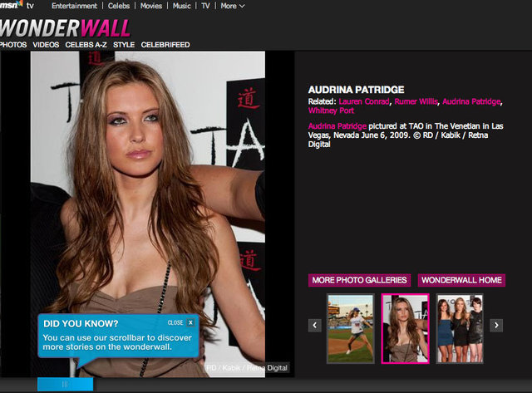Open Celebs A-Z tab
Screen dimensions: 532x393
86,45
